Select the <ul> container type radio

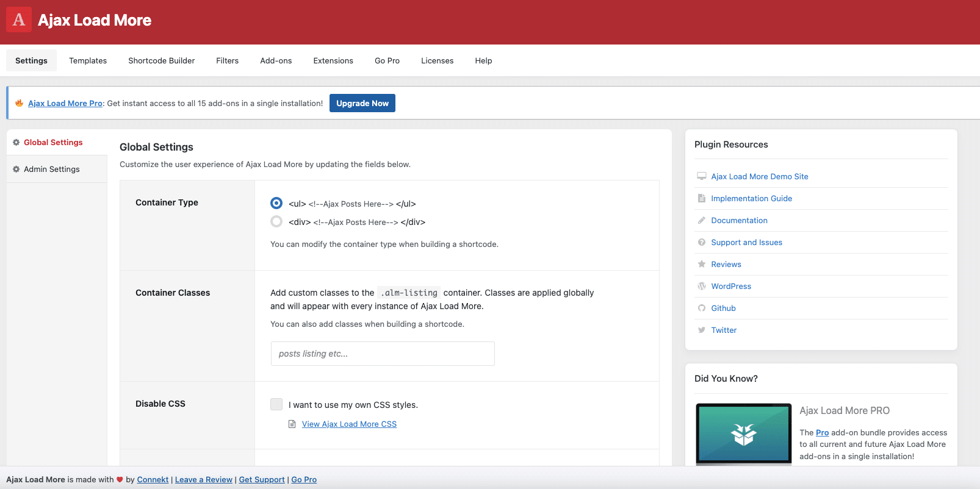pos(276,203)
